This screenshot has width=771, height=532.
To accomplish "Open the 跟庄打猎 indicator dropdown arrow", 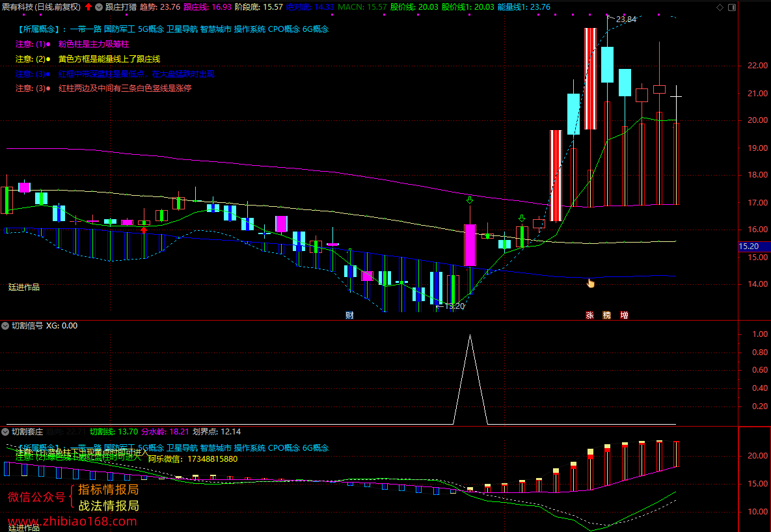I will [99, 7].
